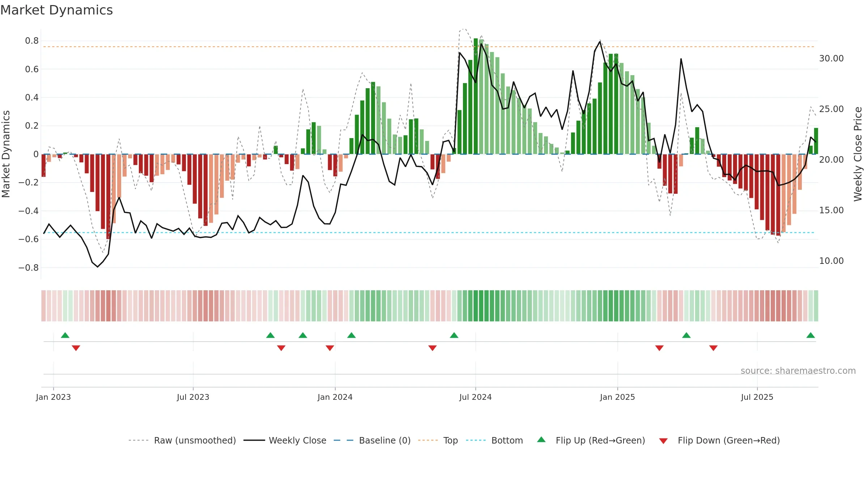This screenshot has height=488, width=868.
Task: Click the 25.00 weekly close price tick
Action: coord(831,109)
